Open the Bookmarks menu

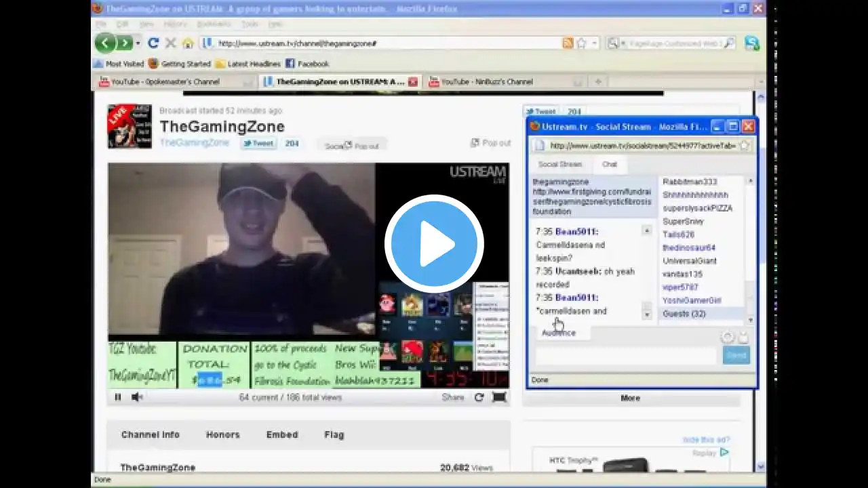click(x=214, y=24)
